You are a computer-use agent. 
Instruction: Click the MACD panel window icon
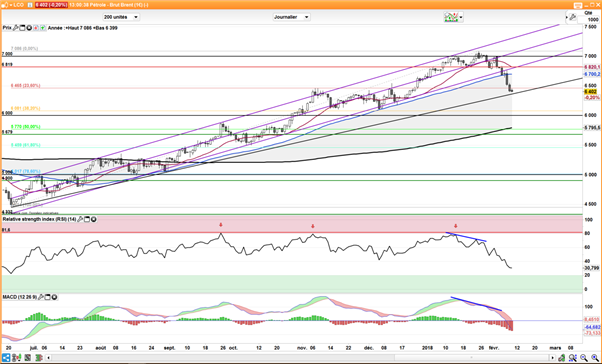click(x=48, y=297)
